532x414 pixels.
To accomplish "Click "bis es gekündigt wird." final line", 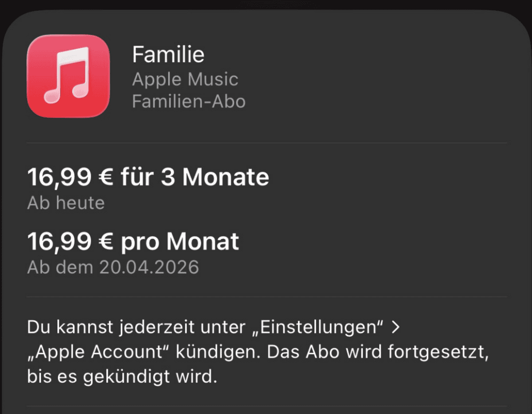I will click(x=122, y=376).
